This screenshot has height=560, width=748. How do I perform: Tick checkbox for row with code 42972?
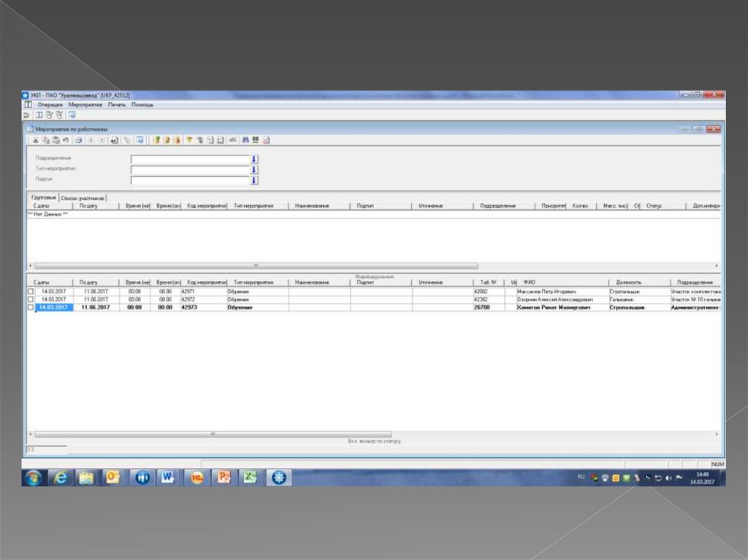(31, 299)
